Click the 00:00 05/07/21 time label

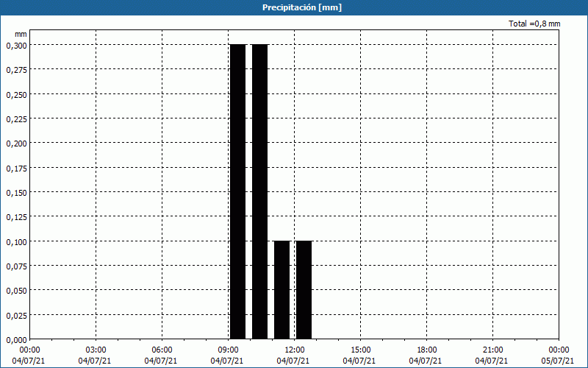[x=558, y=355]
